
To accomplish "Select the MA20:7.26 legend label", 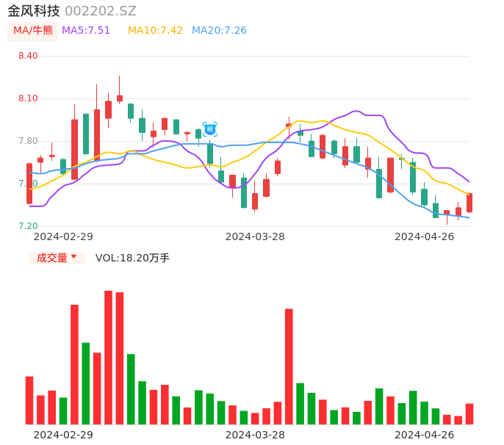I will tap(219, 31).
